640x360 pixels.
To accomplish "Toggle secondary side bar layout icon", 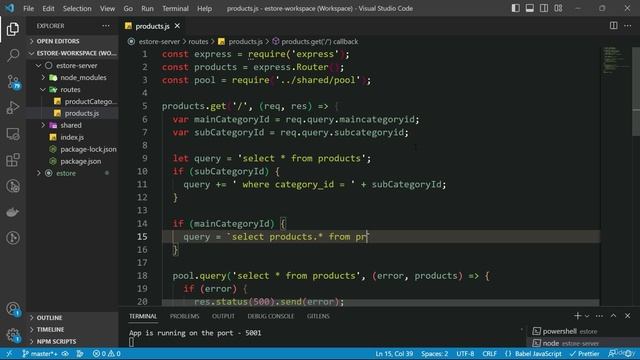I will (x=544, y=8).
